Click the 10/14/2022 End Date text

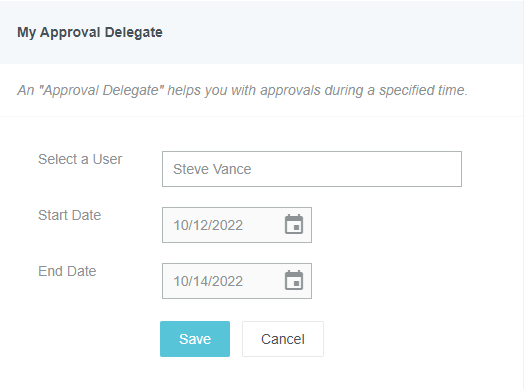[x=208, y=281]
